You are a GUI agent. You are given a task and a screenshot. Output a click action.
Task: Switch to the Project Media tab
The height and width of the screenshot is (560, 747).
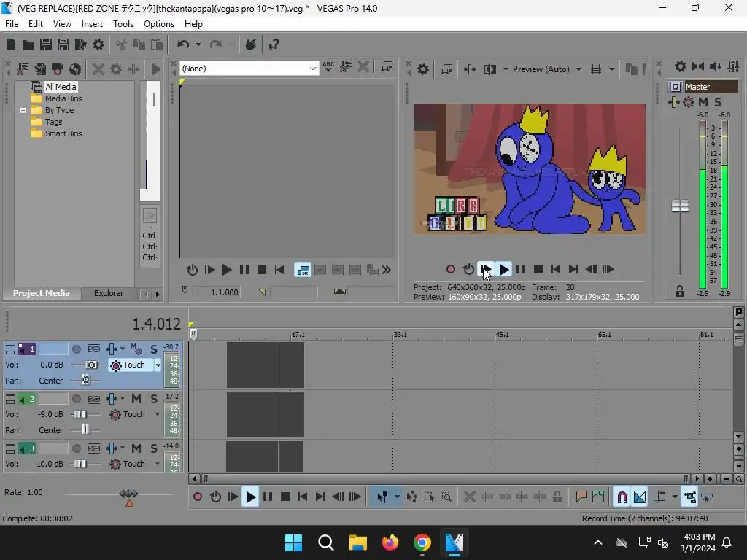click(x=42, y=293)
